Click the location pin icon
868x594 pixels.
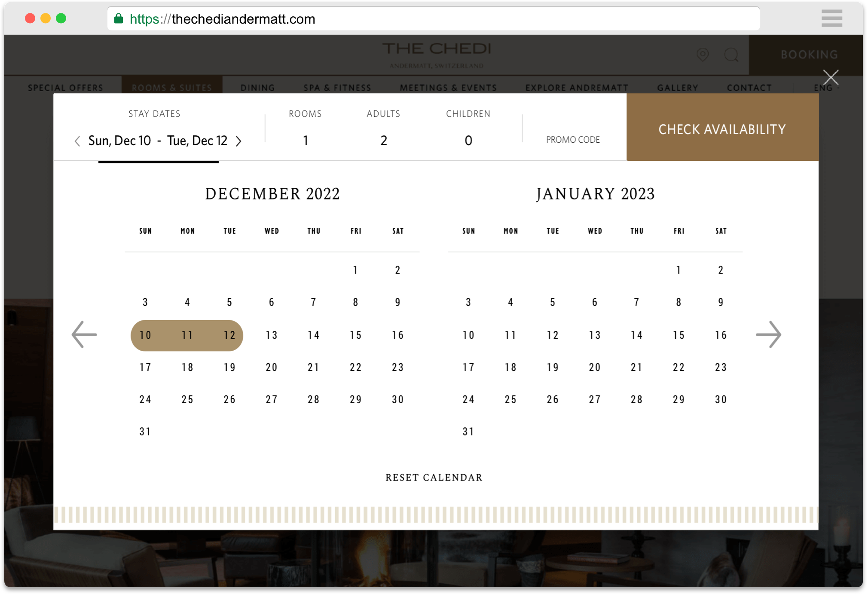[703, 55]
